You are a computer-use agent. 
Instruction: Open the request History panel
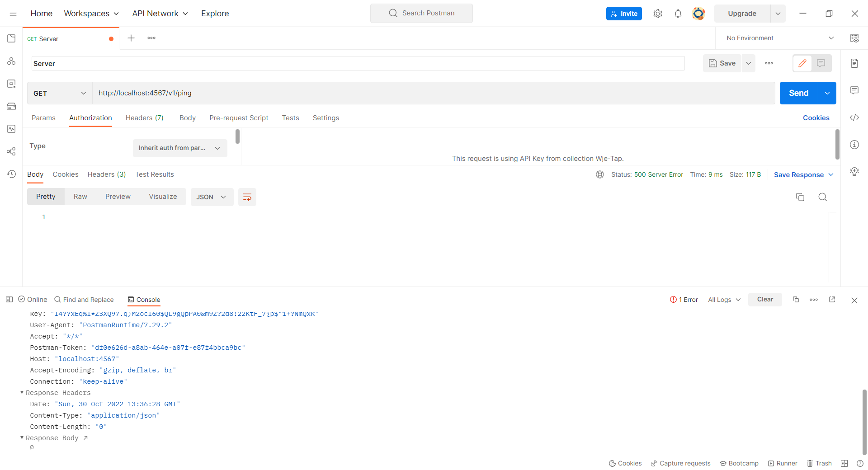[x=12, y=174]
